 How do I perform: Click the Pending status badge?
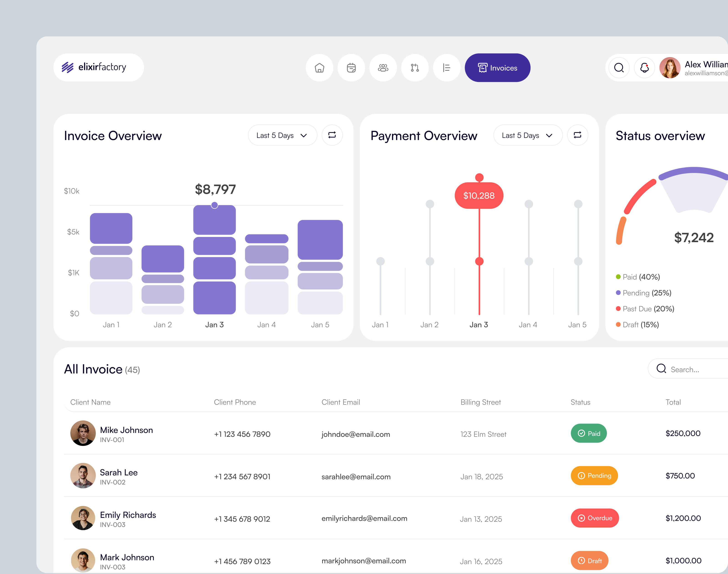[x=594, y=476]
